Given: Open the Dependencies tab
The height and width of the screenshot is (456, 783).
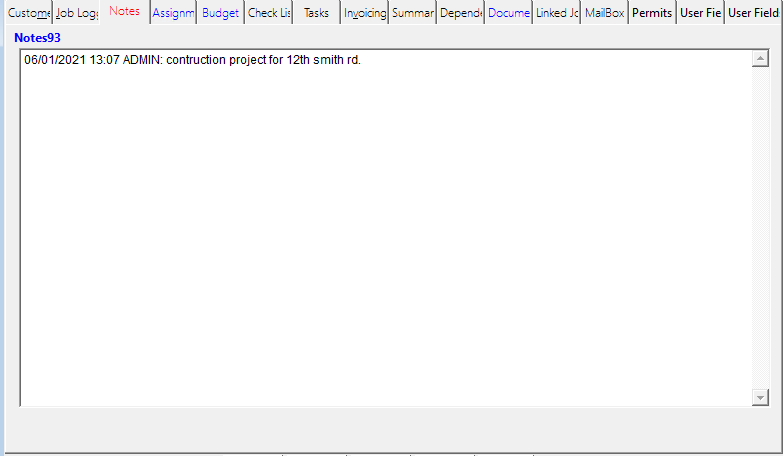Looking at the screenshot, I should point(461,13).
